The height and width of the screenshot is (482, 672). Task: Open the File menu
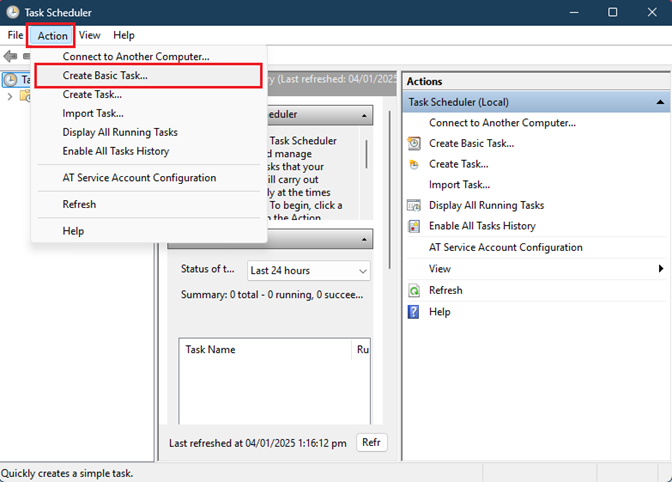click(15, 35)
